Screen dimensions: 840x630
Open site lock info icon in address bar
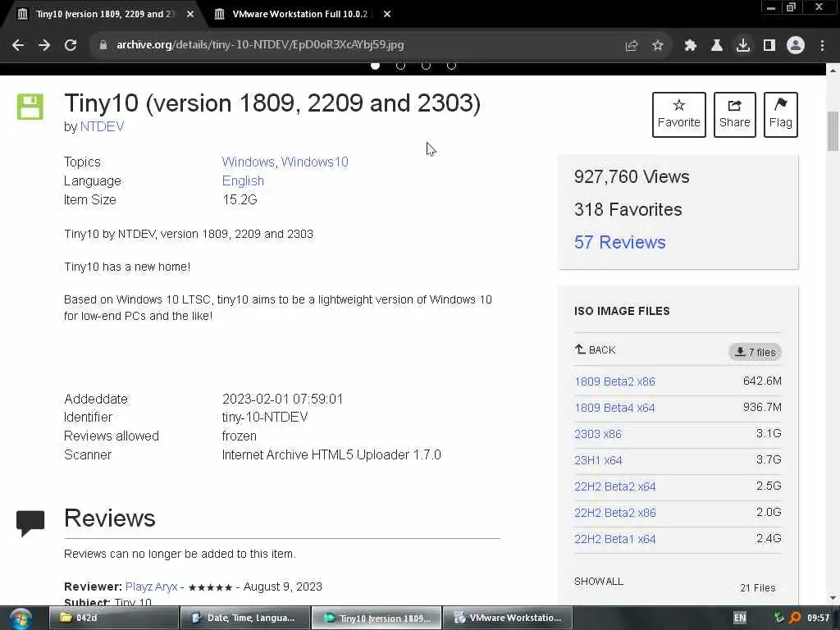tap(103, 46)
